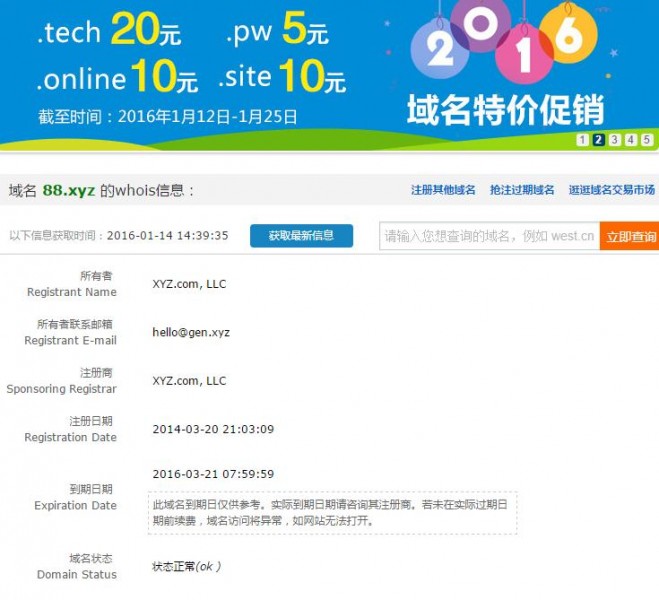
Task: Click the 注册其他域名 link
Action: click(443, 190)
